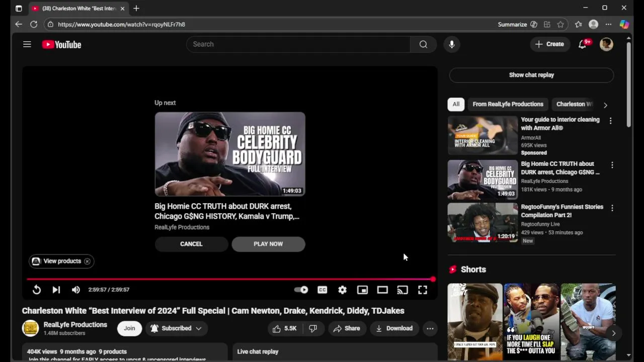Share this video
644x362 pixels.
tap(347, 328)
